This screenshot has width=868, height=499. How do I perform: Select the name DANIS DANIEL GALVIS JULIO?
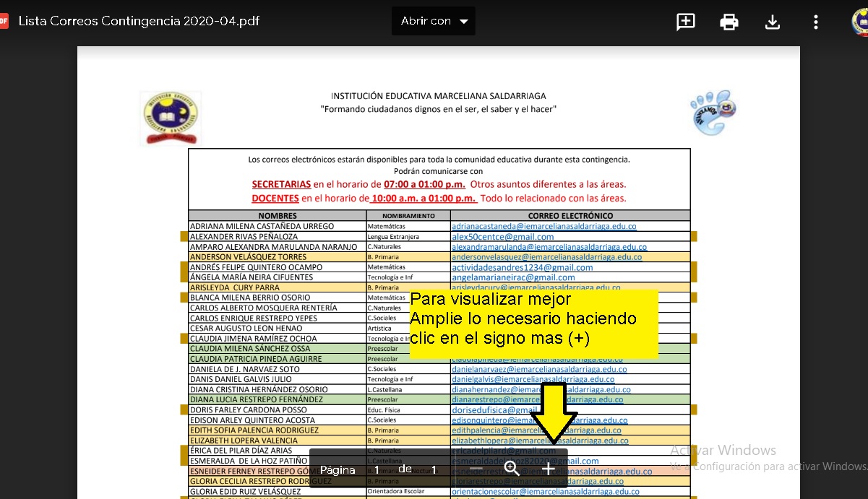tap(241, 379)
